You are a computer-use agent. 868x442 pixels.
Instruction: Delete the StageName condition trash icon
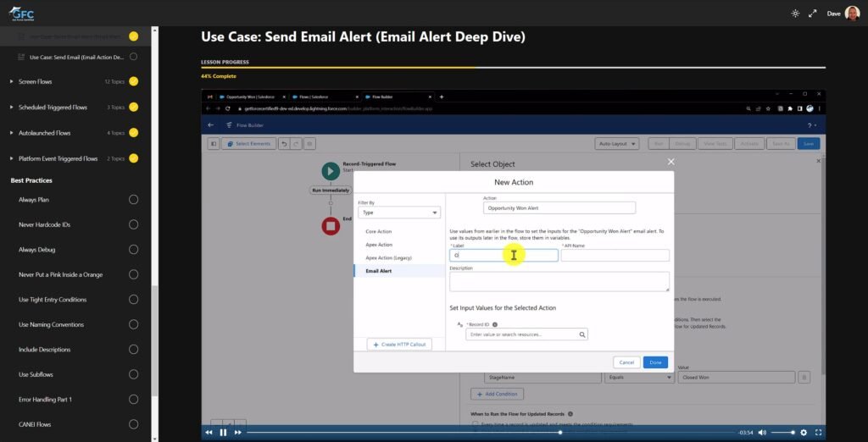pyautogui.click(x=804, y=378)
